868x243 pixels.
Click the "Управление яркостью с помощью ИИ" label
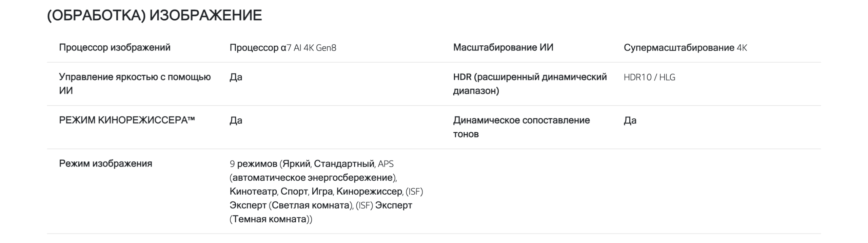[135, 84]
